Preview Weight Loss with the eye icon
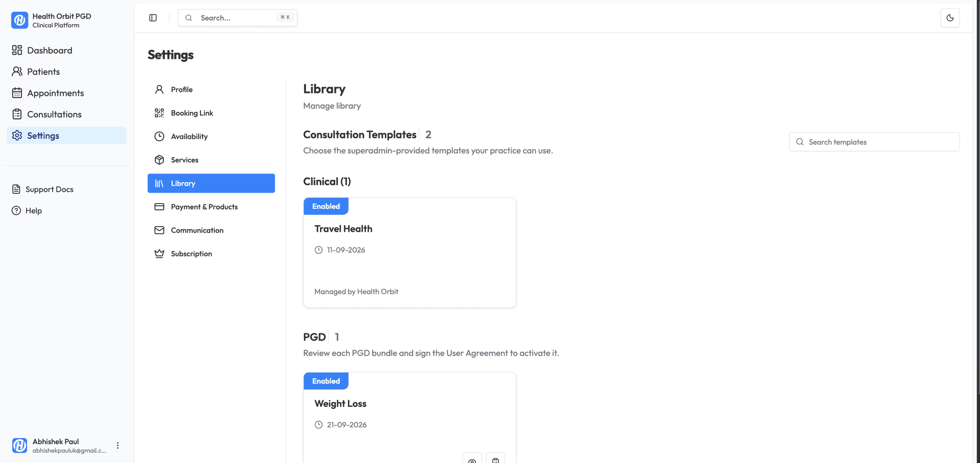This screenshot has width=980, height=463. coord(472,458)
